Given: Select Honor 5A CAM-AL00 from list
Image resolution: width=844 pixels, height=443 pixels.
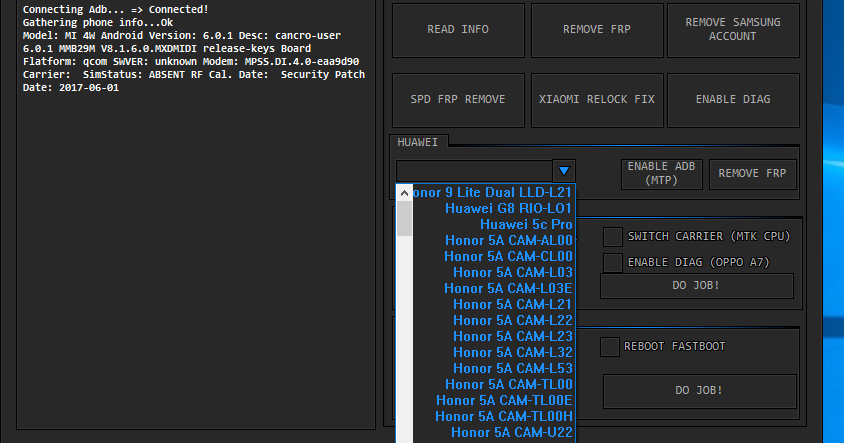Looking at the screenshot, I should click(x=494, y=241).
